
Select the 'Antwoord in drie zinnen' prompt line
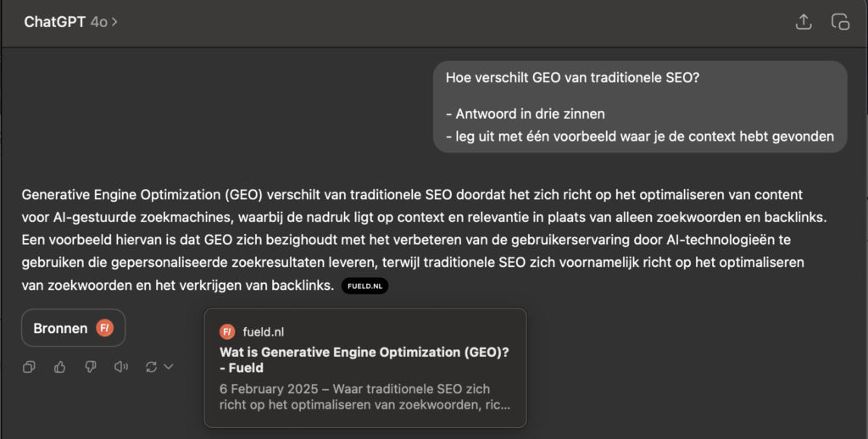coord(525,114)
